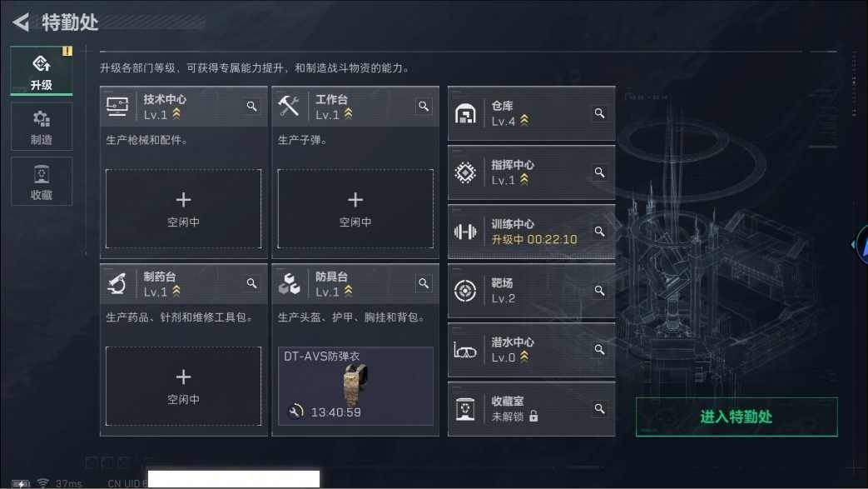Open the 技术中心 magnifier details icon
The height and width of the screenshot is (489, 868).
click(x=252, y=106)
